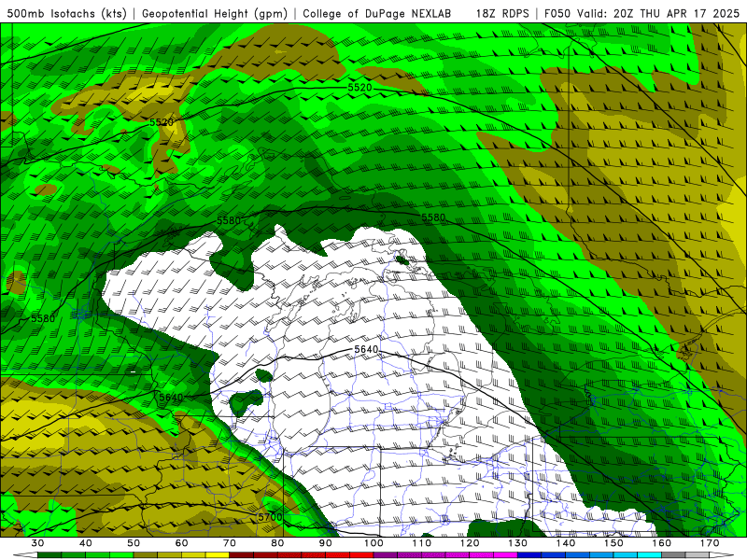Click the dark gray swatch right after 160
747x560 pixels.
click(x=673, y=555)
